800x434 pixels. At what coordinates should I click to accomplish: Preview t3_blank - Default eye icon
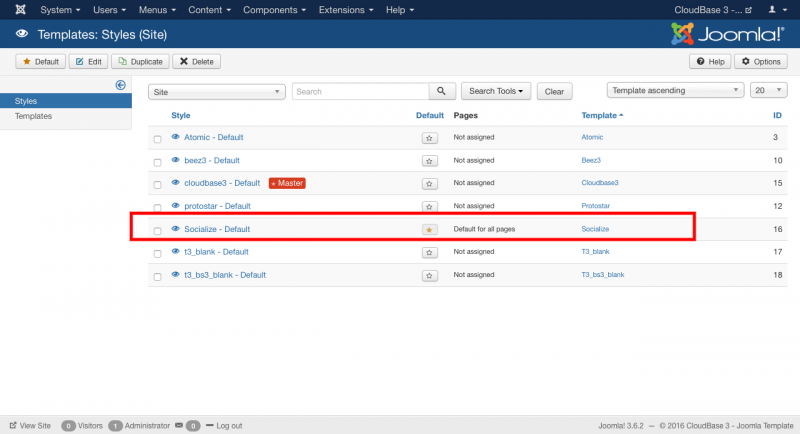click(176, 251)
